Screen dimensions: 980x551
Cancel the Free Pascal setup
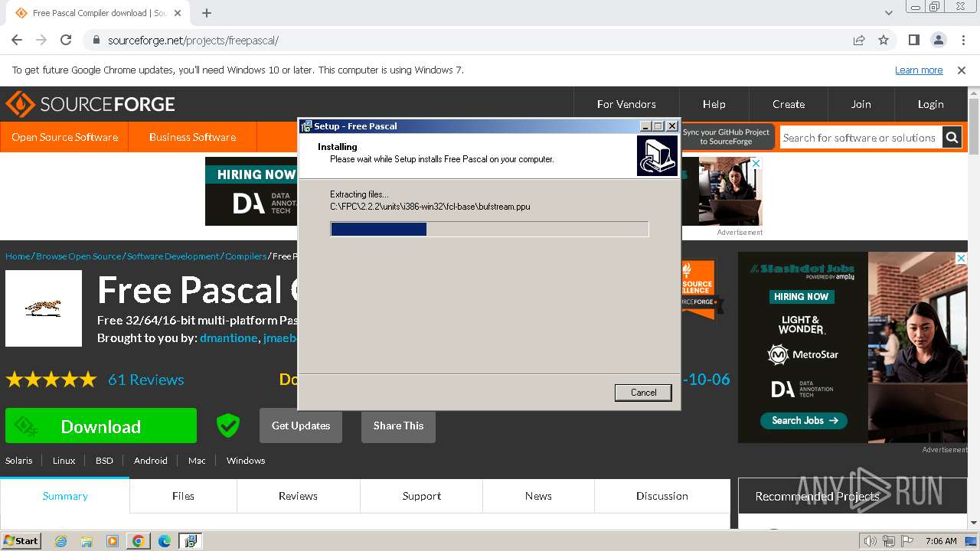point(643,393)
